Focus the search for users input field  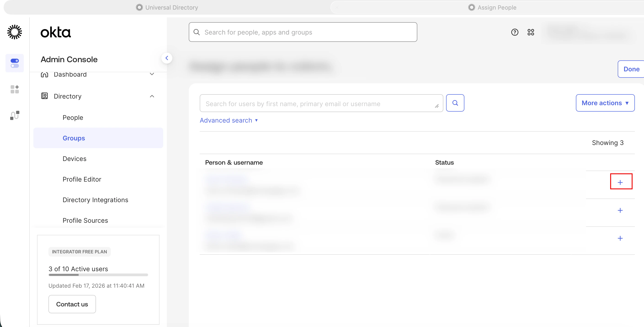click(317, 104)
